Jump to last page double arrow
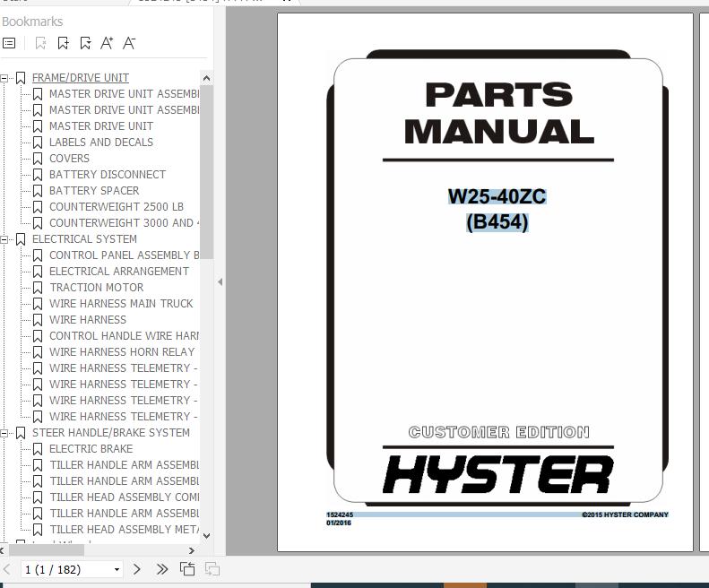This screenshot has height=588, width=709. click(162, 569)
